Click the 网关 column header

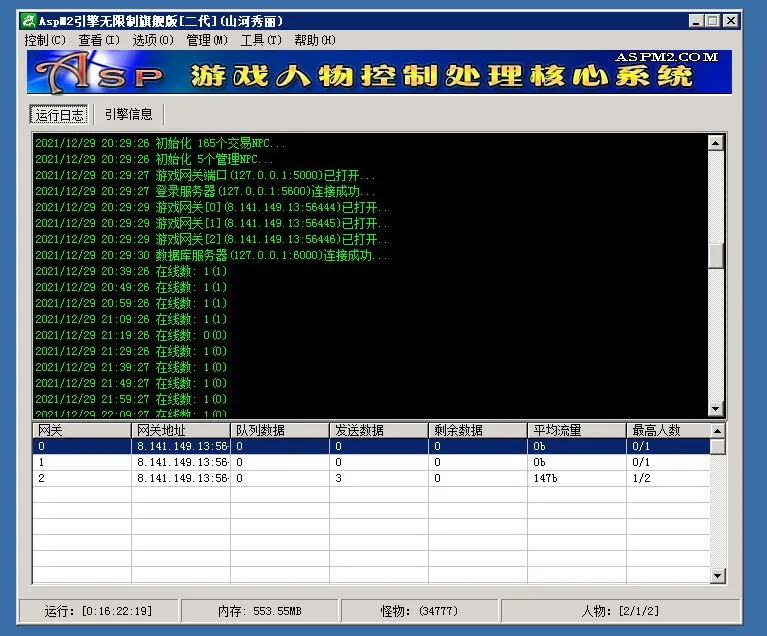tap(82, 431)
